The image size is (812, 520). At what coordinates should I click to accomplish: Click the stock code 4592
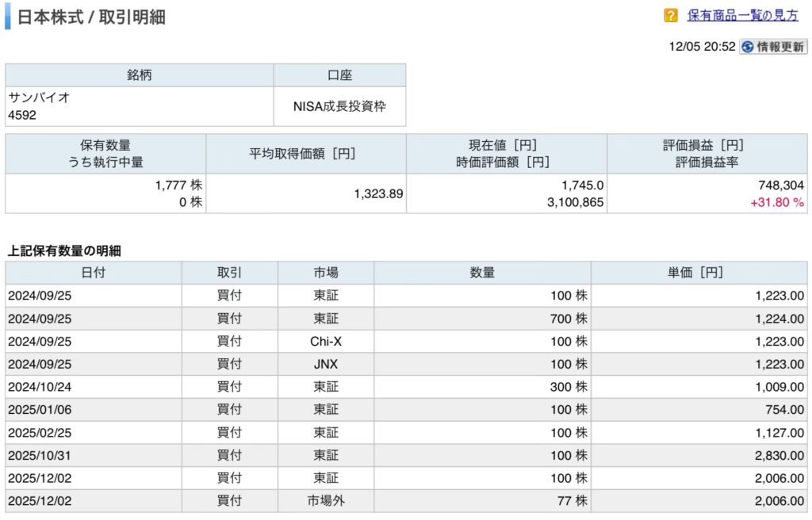[22, 115]
